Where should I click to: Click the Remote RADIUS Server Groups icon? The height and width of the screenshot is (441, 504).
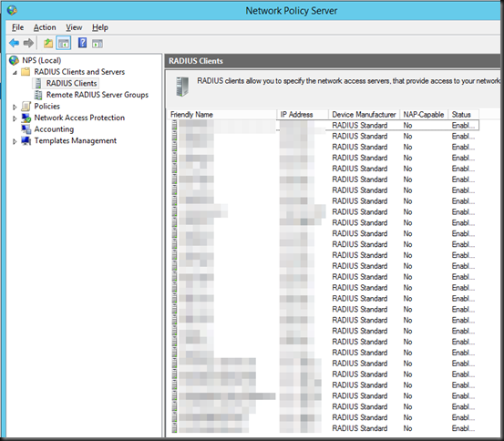(x=38, y=95)
